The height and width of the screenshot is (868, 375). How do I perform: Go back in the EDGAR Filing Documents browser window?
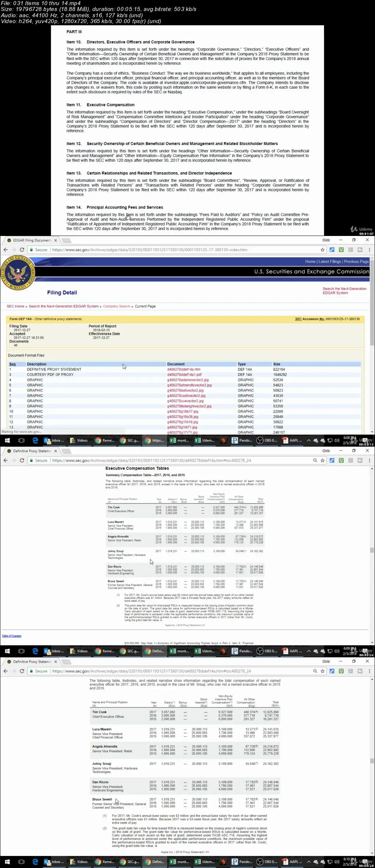pyautogui.click(x=5, y=250)
